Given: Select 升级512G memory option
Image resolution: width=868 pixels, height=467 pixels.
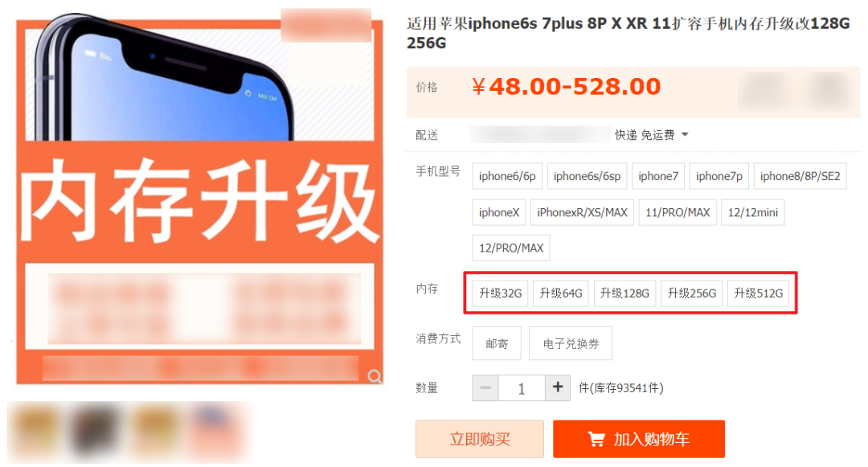Looking at the screenshot, I should (x=758, y=293).
